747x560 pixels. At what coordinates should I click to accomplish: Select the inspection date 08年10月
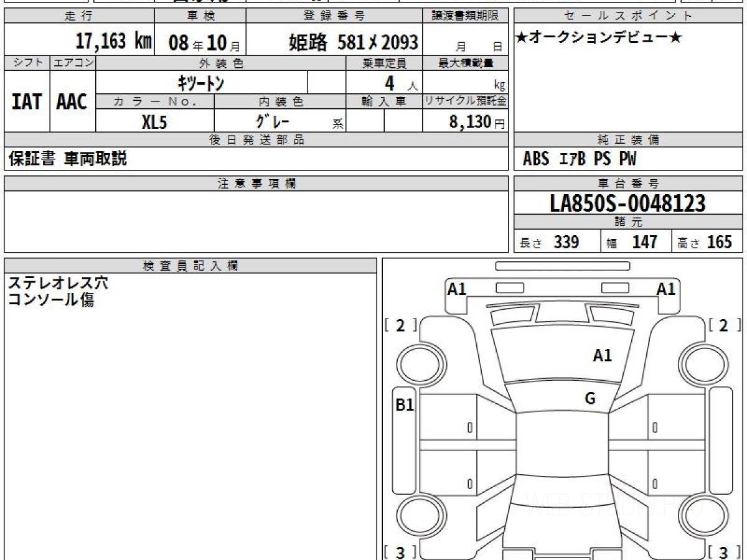click(204, 43)
